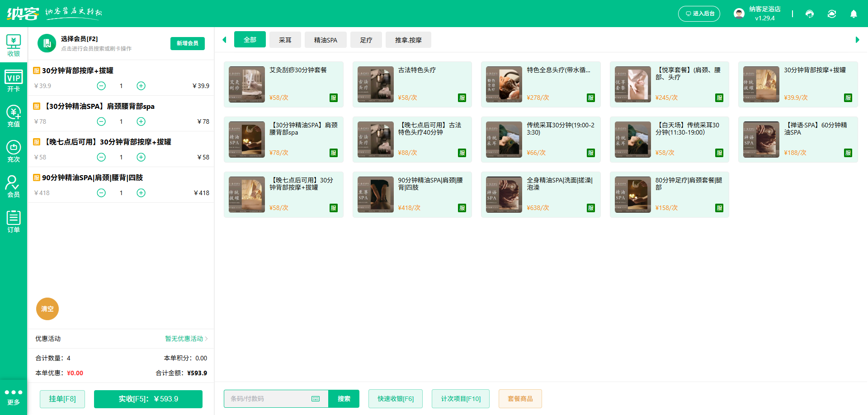
Task: Open the notification bell at top right
Action: point(854,14)
